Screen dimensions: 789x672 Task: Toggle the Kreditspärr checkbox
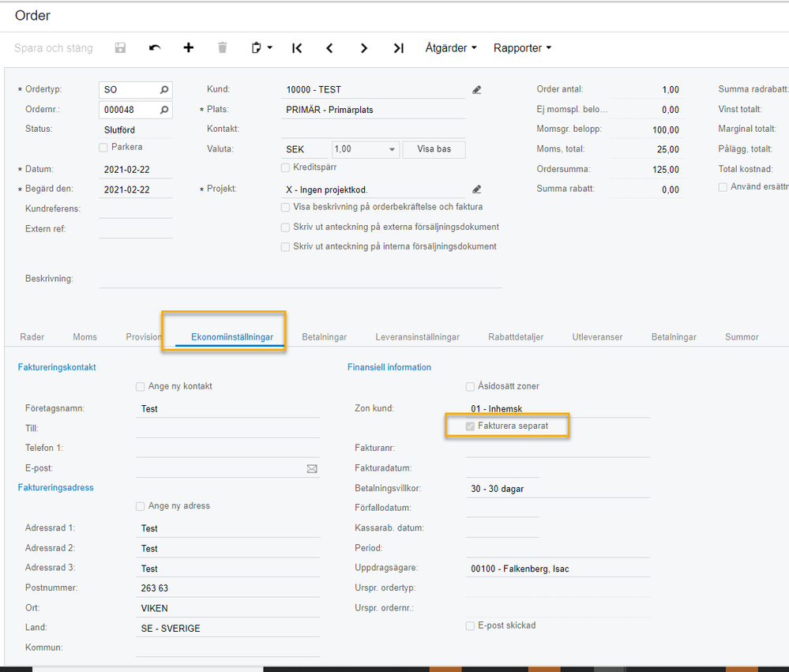[285, 167]
